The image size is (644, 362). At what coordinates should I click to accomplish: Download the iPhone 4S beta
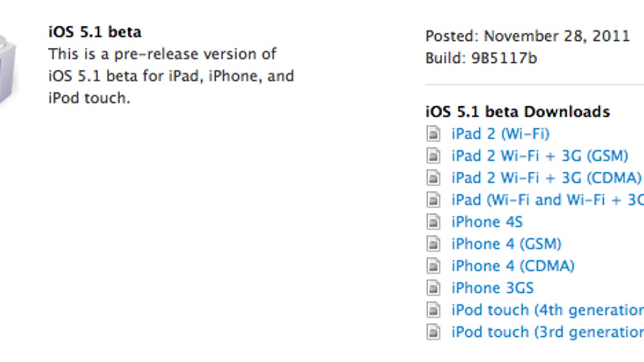(487, 221)
